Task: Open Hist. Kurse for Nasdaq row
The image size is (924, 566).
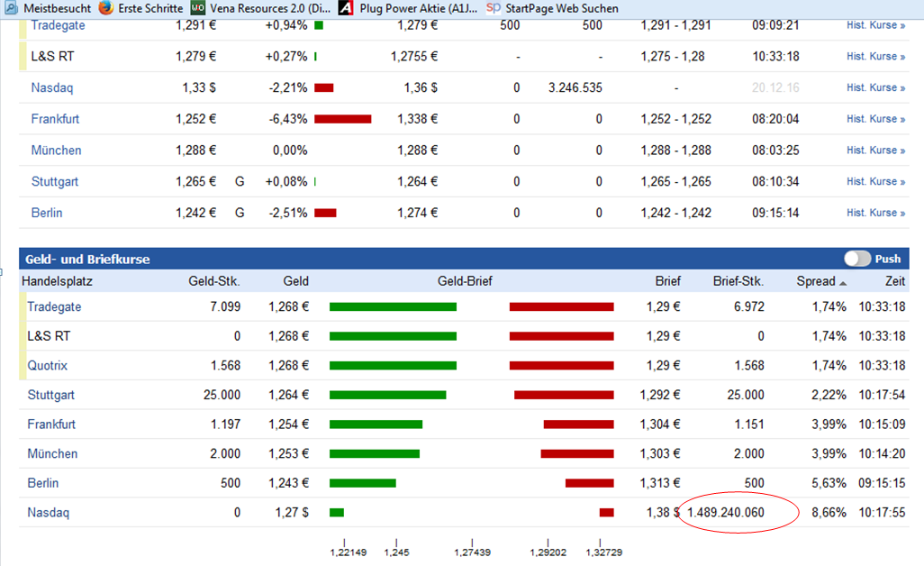Action: pyautogui.click(x=875, y=87)
